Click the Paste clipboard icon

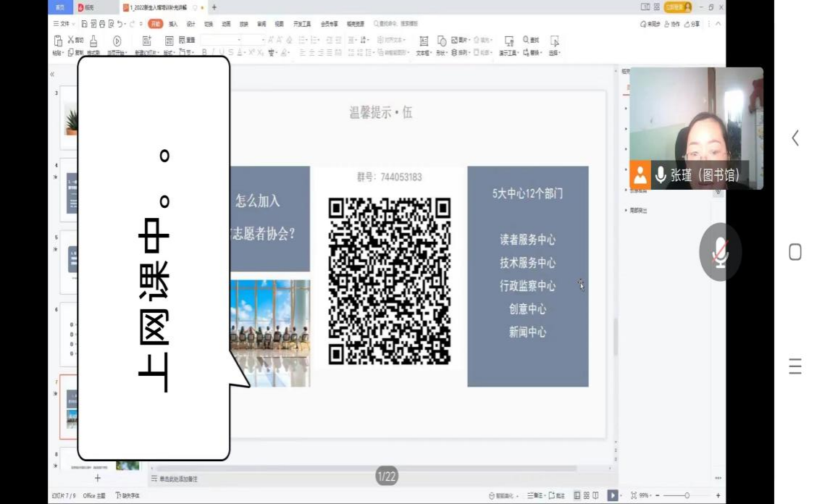tap(58, 41)
